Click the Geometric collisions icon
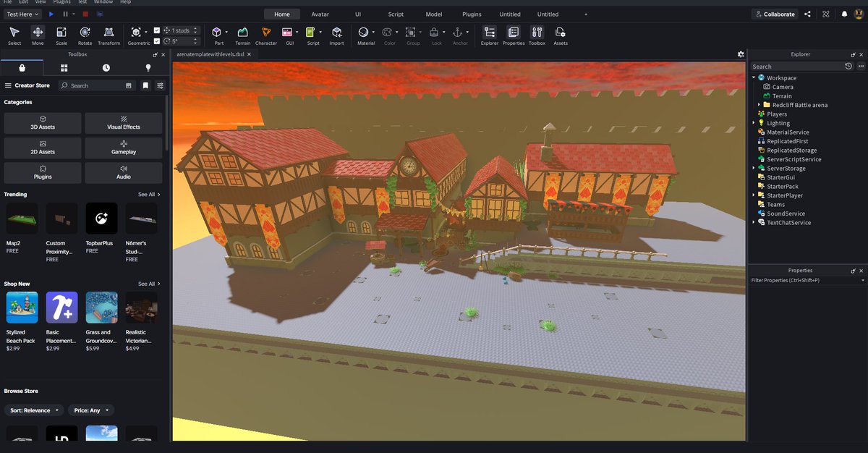The height and width of the screenshot is (453, 868). tap(136, 32)
